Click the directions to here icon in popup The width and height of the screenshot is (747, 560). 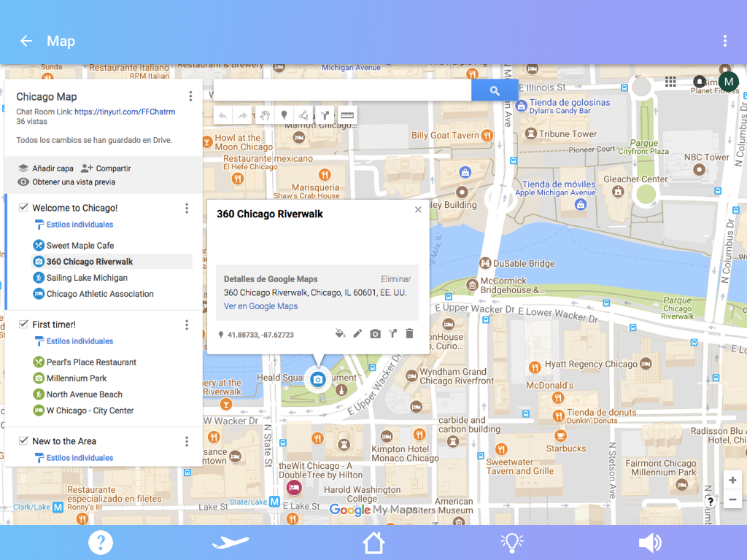coord(392,333)
